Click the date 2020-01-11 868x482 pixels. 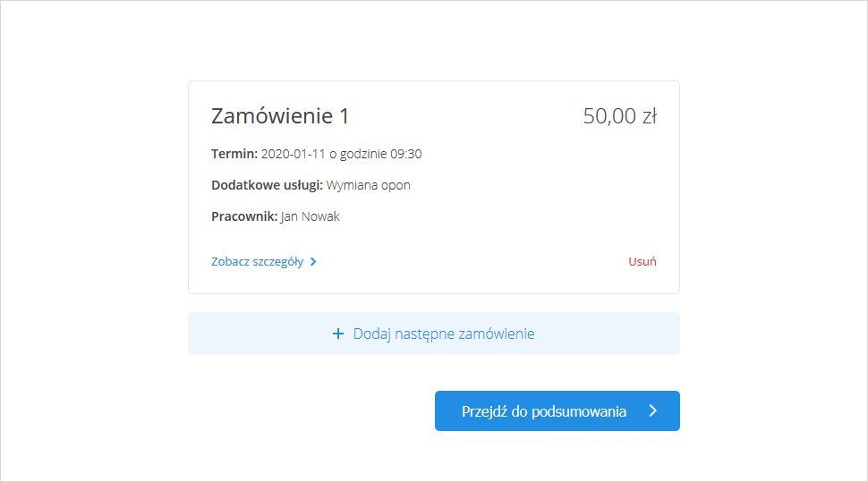point(294,154)
